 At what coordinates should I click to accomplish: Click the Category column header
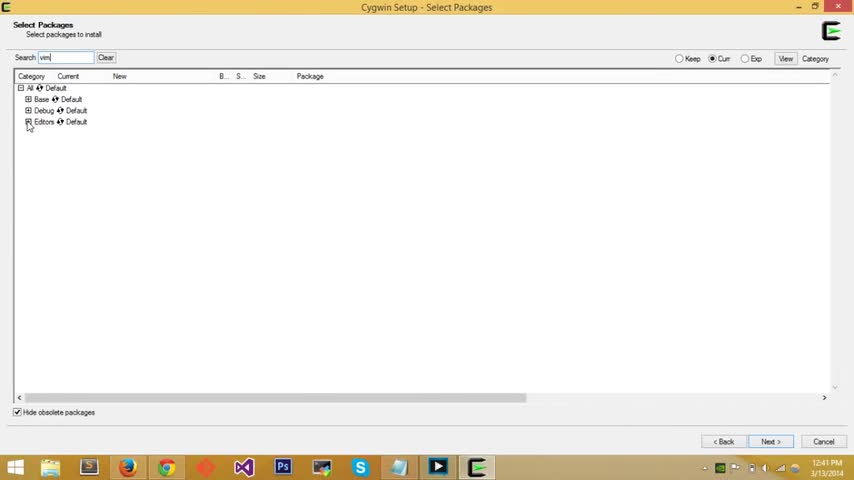pyautogui.click(x=32, y=76)
